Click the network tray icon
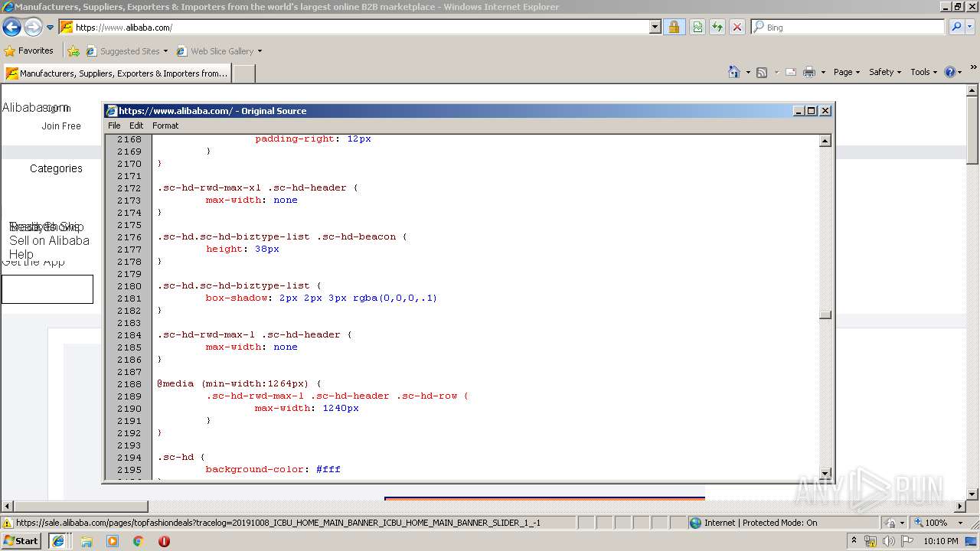The image size is (980, 551). click(x=871, y=541)
